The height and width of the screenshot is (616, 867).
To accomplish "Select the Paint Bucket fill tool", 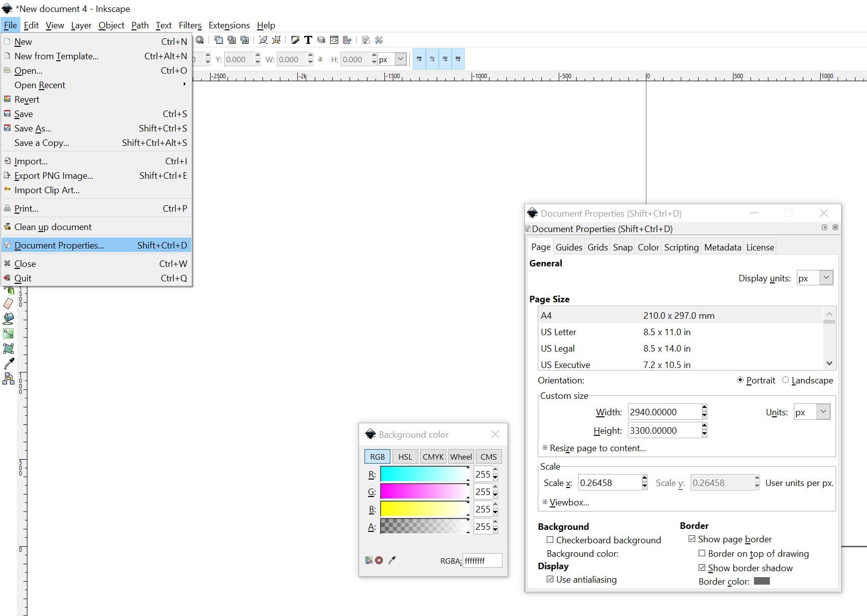I will pos(8,319).
